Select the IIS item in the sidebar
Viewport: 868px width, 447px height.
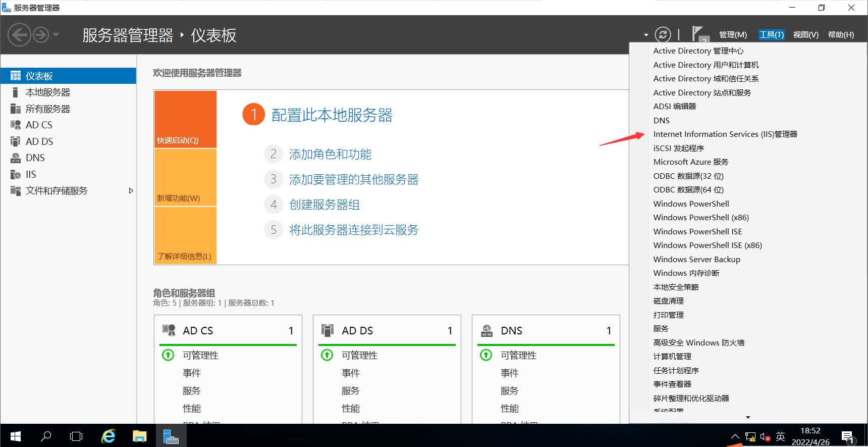click(x=31, y=174)
